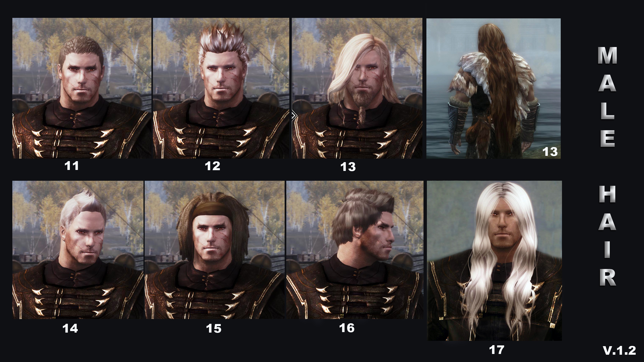Select the white mohawk hairstyle 14 portrait

tap(78, 250)
